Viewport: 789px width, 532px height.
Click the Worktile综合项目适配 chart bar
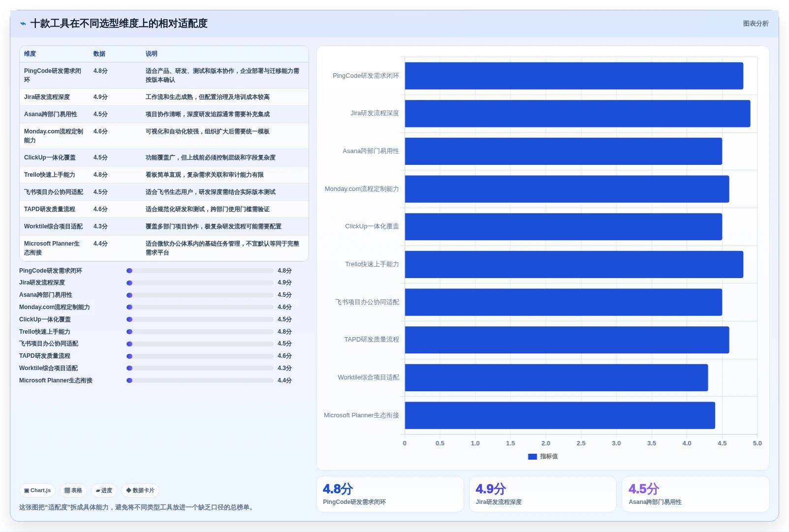pos(556,377)
